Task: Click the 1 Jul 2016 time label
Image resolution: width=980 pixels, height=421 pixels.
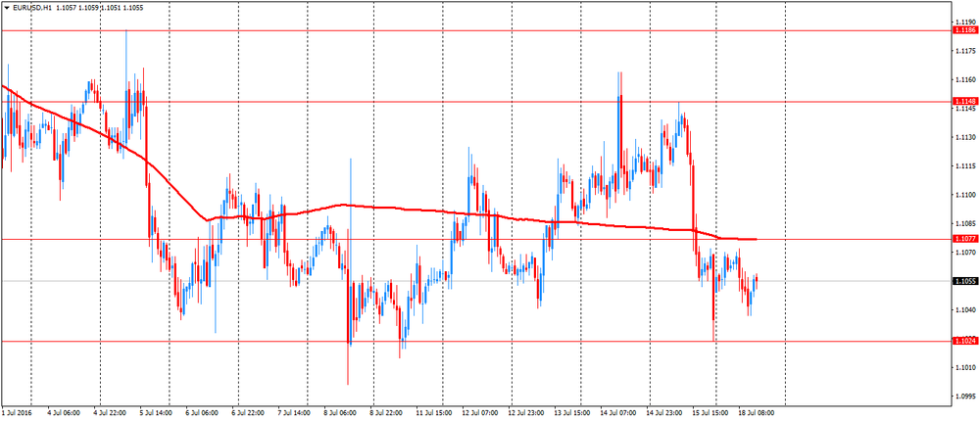Action: point(16,413)
